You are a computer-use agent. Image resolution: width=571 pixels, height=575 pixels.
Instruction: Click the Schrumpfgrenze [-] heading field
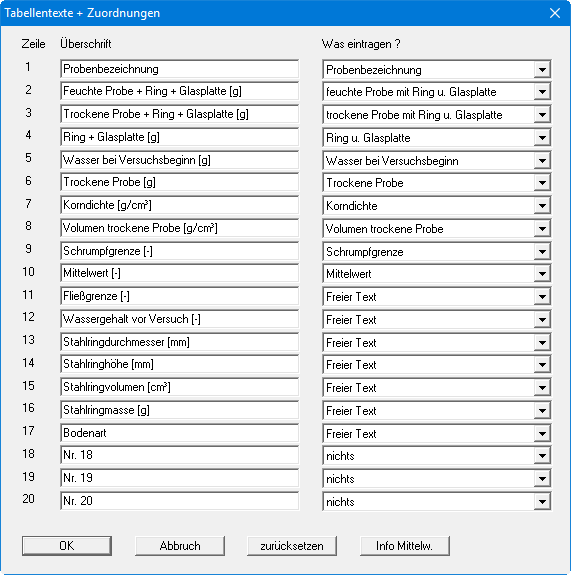tap(179, 251)
